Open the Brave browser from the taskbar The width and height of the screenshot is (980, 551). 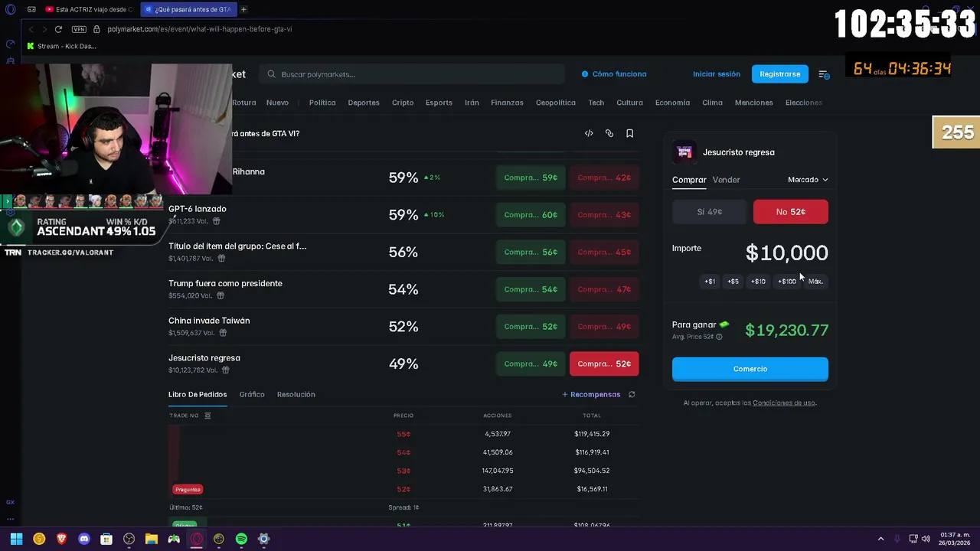(61, 539)
